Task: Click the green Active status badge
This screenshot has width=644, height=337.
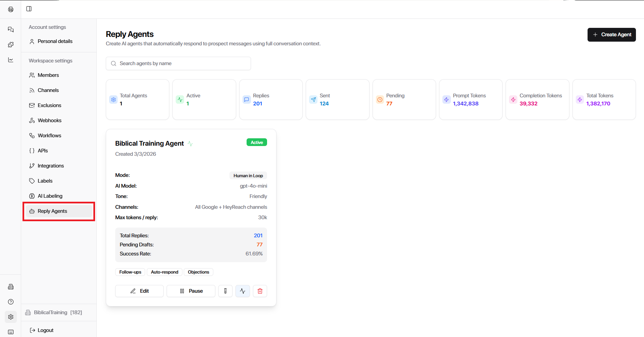Action: click(257, 142)
